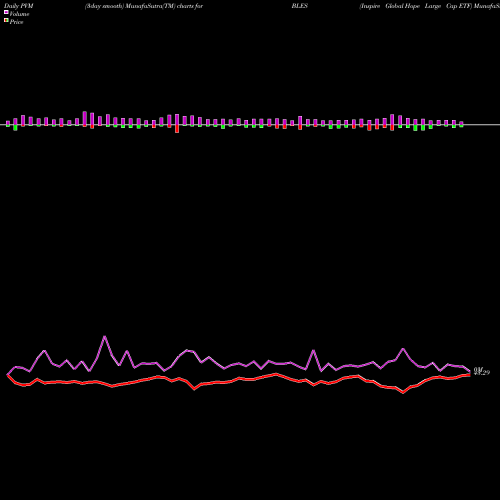Click the lowest dip of the red price line
This screenshot has width=500, height=500.
pos(403,392)
